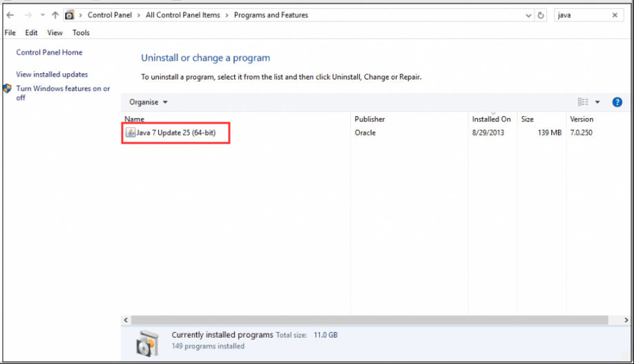Sort by the Publisher column header
Screen dimensions: 634x364
coord(369,119)
